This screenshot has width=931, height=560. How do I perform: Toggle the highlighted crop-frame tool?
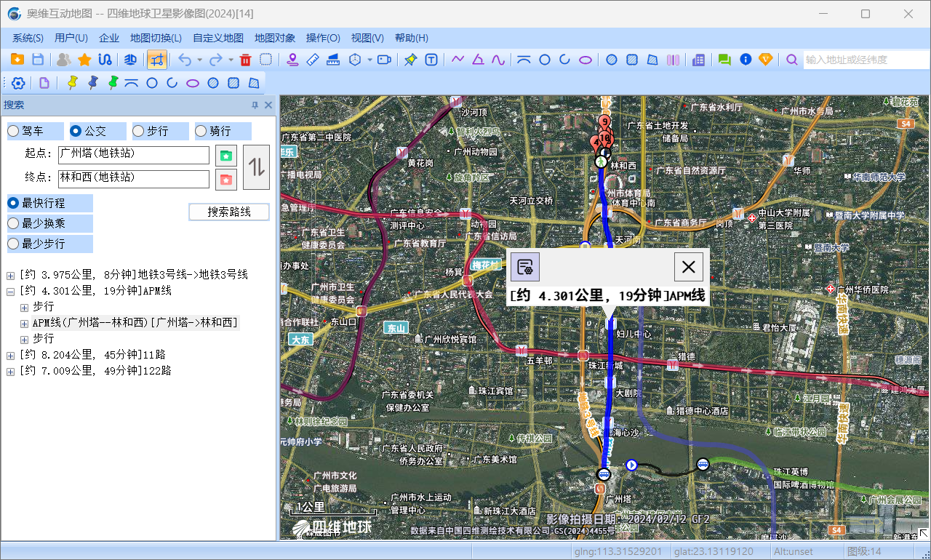[157, 60]
